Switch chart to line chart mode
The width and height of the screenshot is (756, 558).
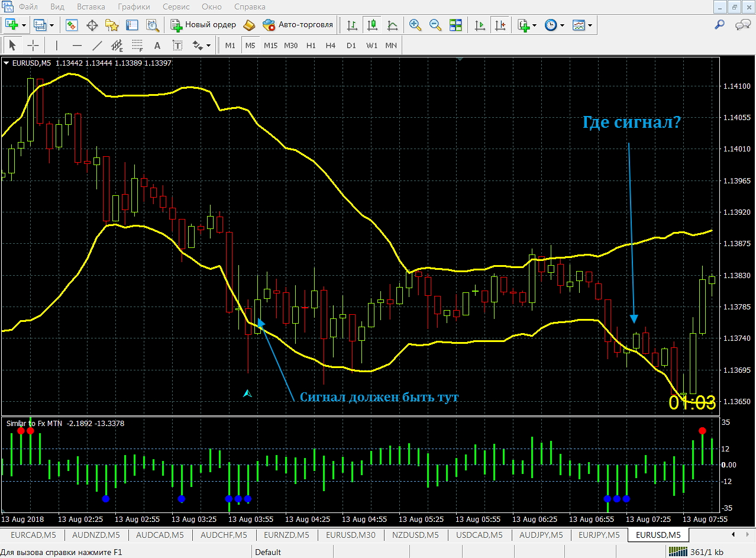coord(392,25)
